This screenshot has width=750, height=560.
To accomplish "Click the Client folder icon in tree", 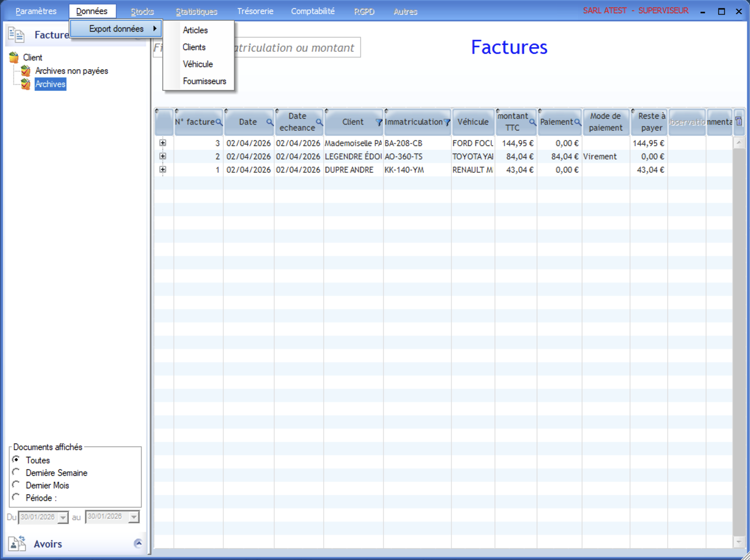I will (x=14, y=58).
